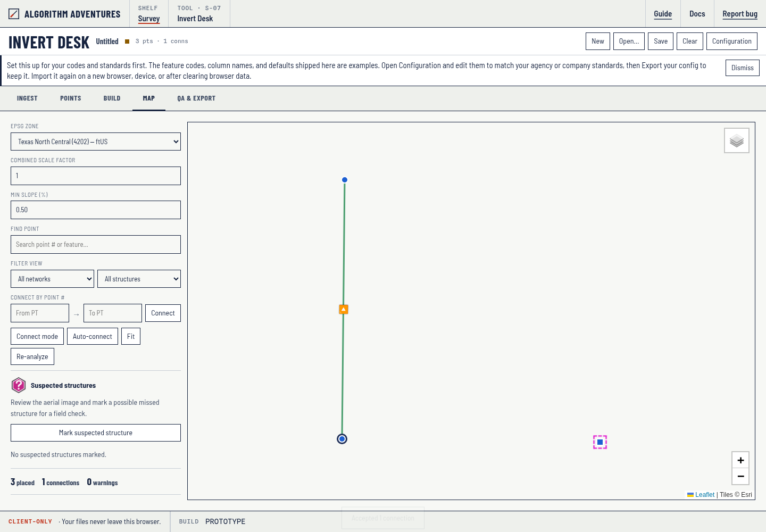This screenshot has width=766, height=532.
Task: Open the Tool S-07 Invert Desk nav item
Action: click(x=199, y=14)
